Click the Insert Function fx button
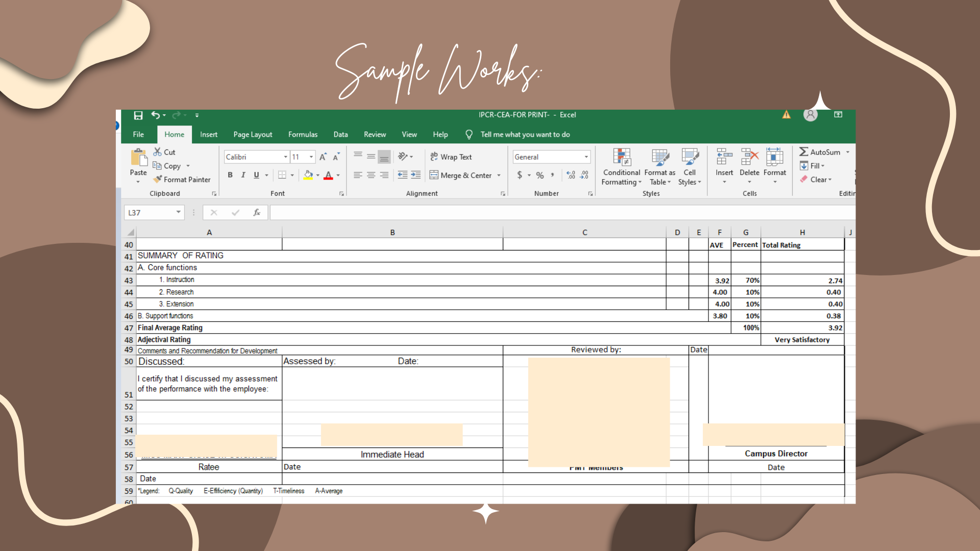 click(x=257, y=212)
